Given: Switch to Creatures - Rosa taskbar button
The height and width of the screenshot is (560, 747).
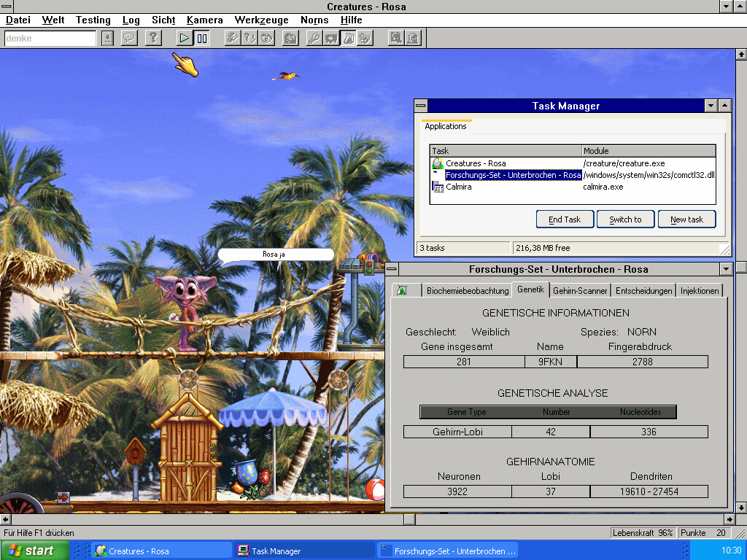Looking at the screenshot, I should pyautogui.click(x=161, y=551).
